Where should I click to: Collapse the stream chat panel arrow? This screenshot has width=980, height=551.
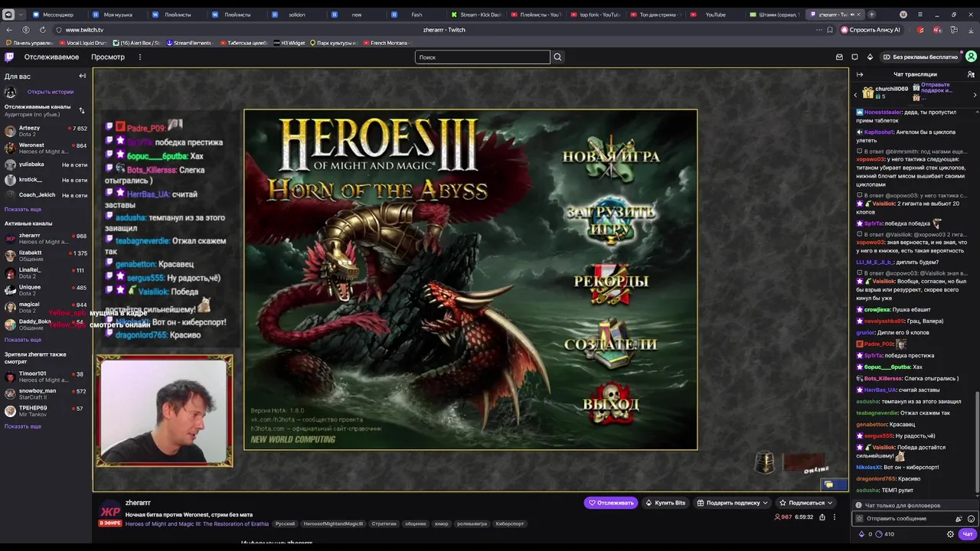click(x=860, y=74)
